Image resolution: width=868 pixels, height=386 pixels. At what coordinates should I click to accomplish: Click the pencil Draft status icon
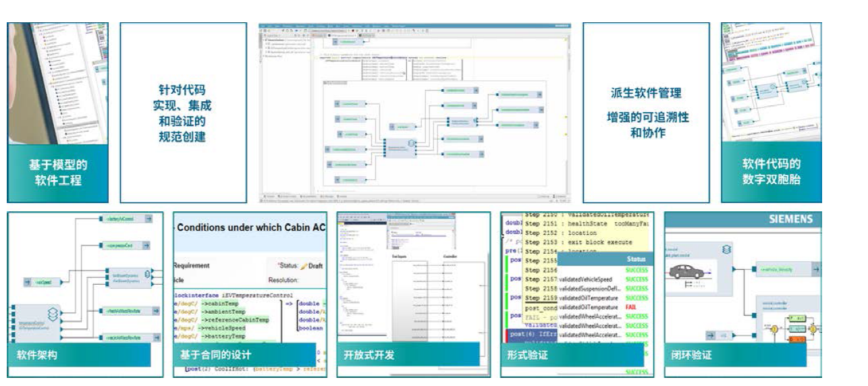[x=304, y=266]
